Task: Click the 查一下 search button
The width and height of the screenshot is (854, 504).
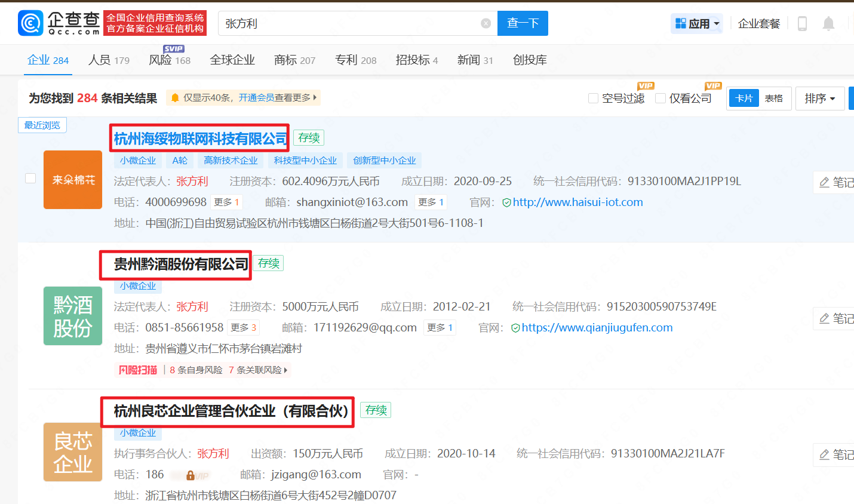Action: (523, 23)
